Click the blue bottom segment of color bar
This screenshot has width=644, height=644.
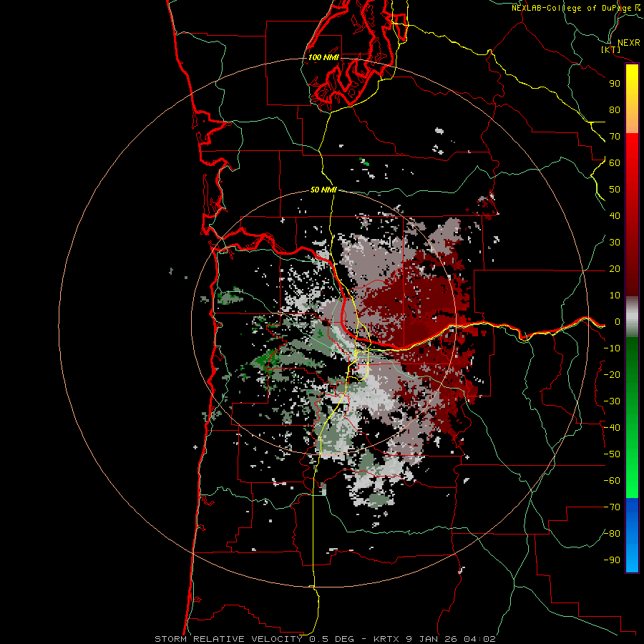632,535
